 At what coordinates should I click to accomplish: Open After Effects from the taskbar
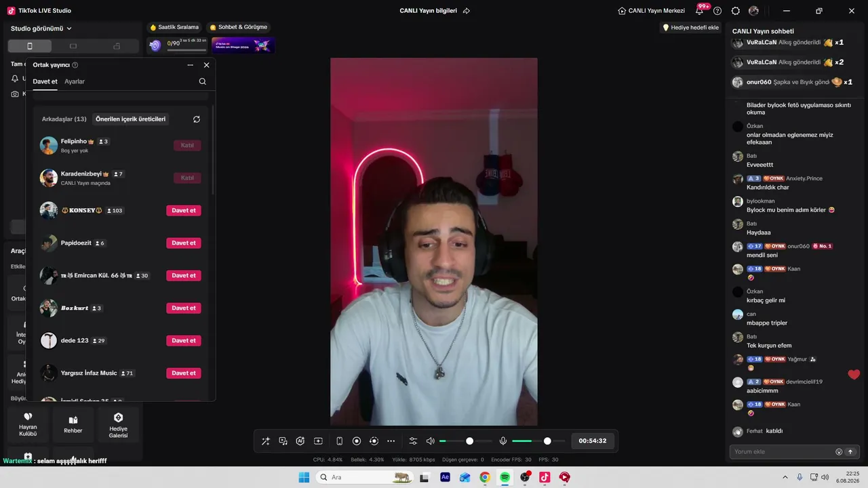click(445, 477)
